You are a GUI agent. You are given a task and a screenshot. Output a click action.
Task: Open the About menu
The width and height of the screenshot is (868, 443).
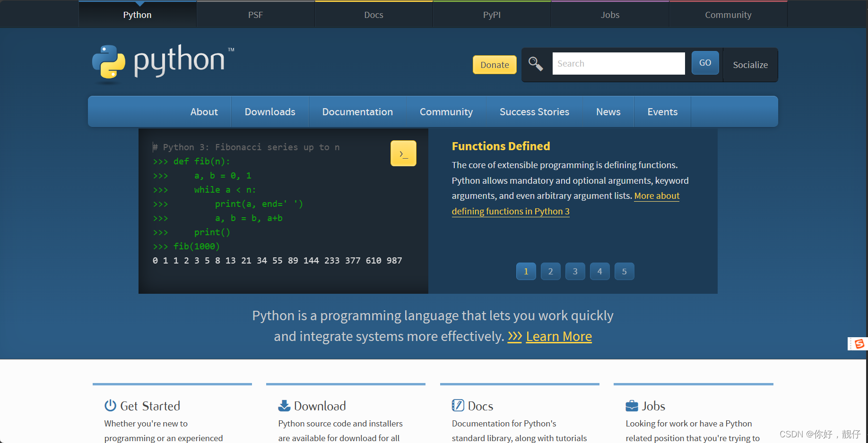pyautogui.click(x=204, y=111)
